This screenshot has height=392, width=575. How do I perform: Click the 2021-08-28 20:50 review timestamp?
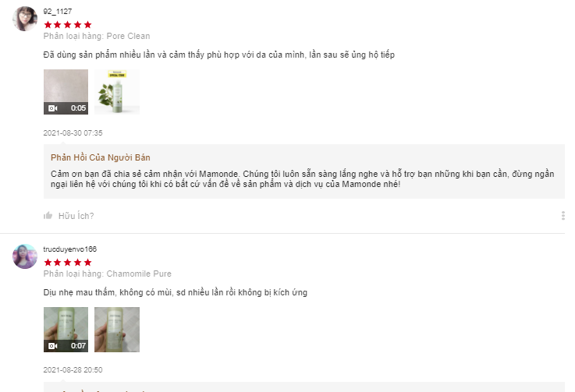pyautogui.click(x=73, y=370)
